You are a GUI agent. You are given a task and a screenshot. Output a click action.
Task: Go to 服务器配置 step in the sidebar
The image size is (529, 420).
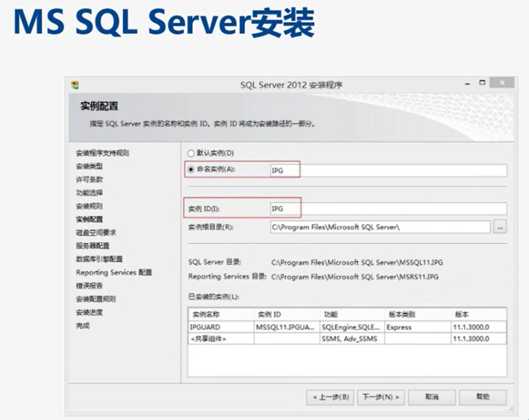pyautogui.click(x=93, y=246)
